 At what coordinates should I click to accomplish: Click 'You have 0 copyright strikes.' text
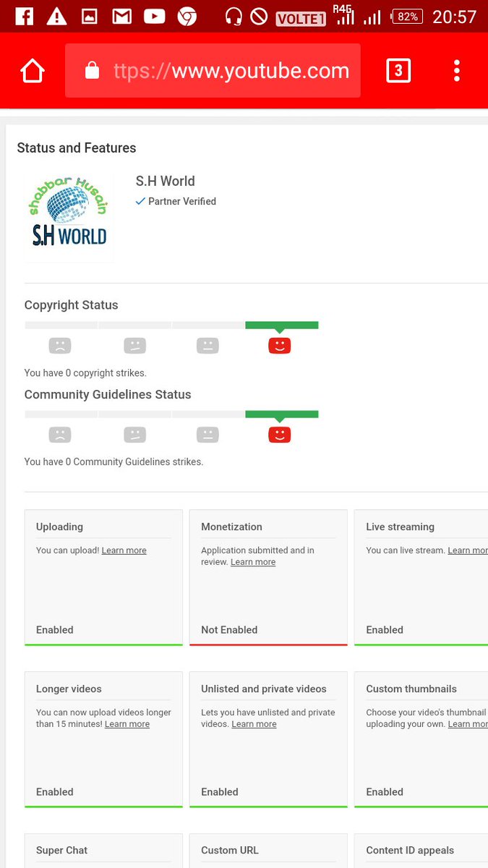(85, 373)
